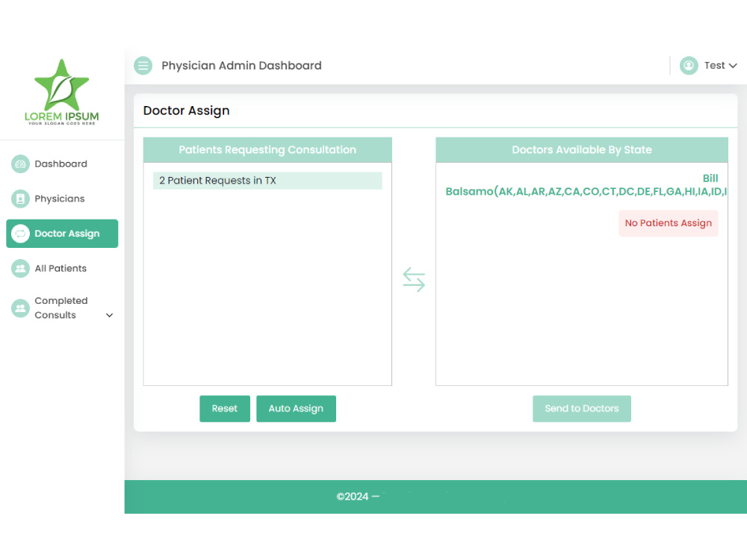
Task: Click the transfer arrows icon between panels
Action: [414, 279]
